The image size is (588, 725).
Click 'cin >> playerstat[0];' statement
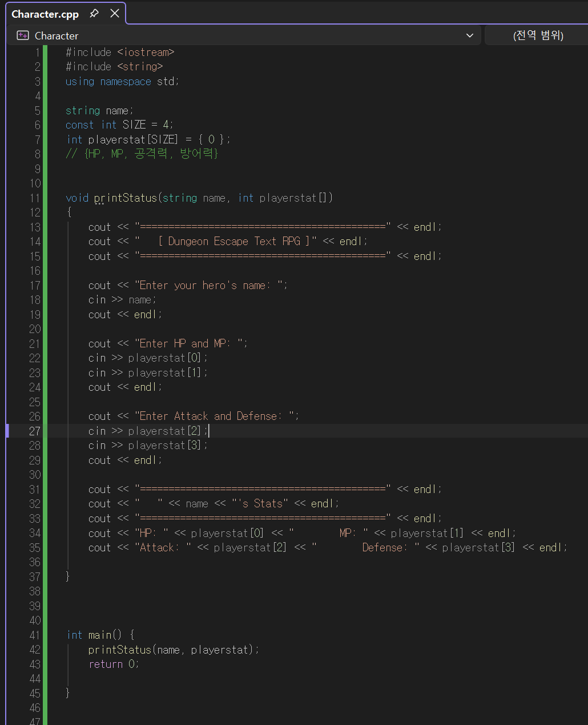(x=148, y=358)
